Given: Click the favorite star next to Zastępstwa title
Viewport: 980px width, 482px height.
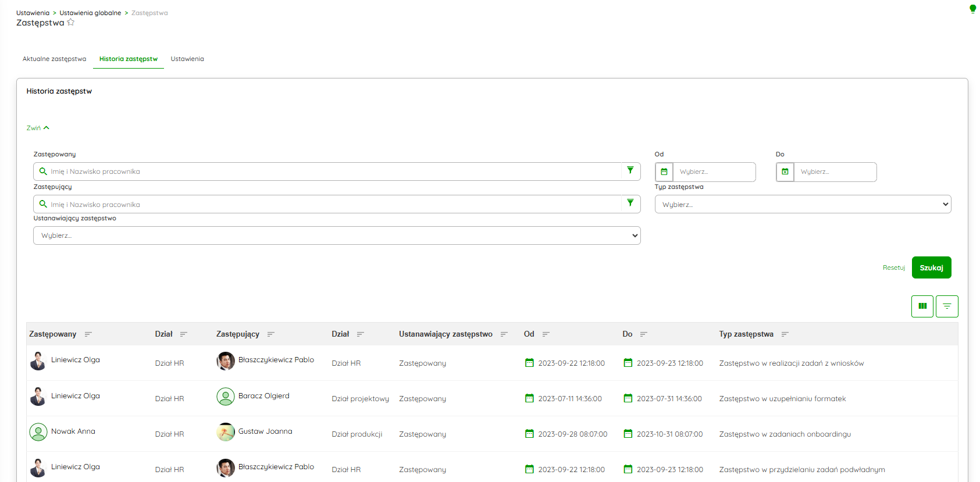Looking at the screenshot, I should pos(71,23).
